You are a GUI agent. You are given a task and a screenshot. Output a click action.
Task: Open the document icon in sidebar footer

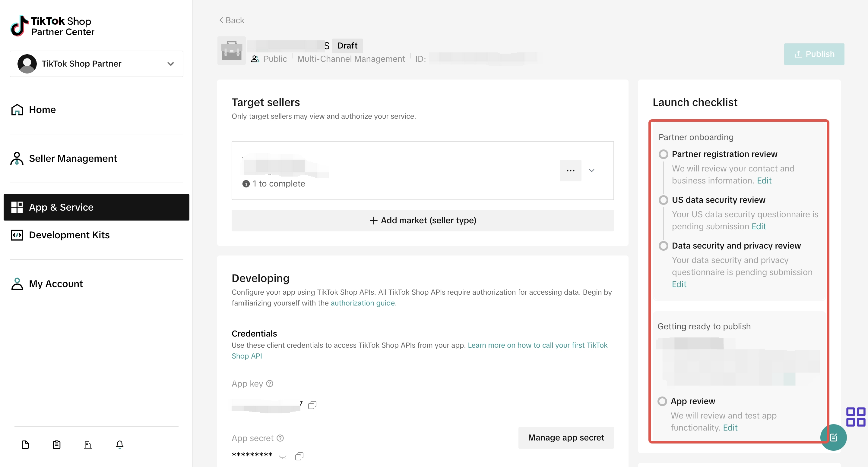(x=25, y=444)
